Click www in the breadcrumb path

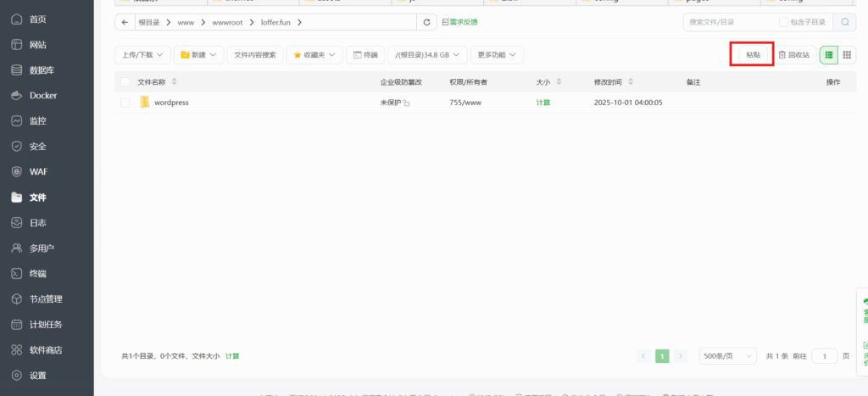tap(186, 22)
